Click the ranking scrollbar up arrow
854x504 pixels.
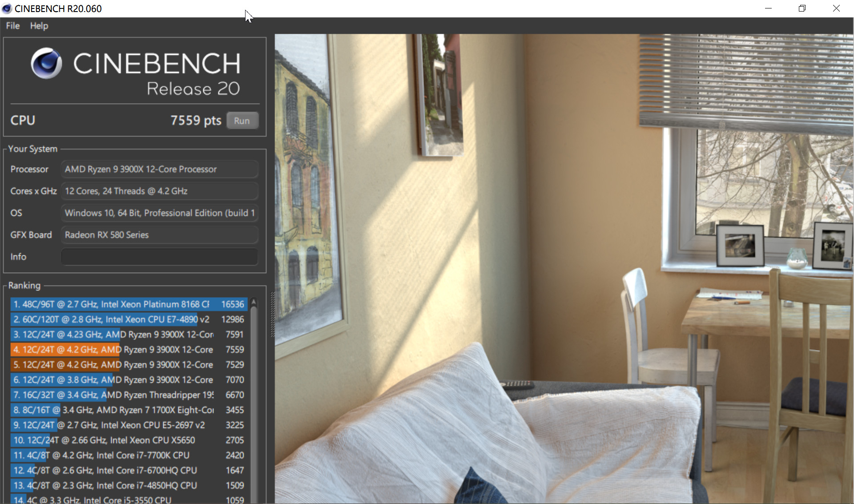[x=254, y=302]
